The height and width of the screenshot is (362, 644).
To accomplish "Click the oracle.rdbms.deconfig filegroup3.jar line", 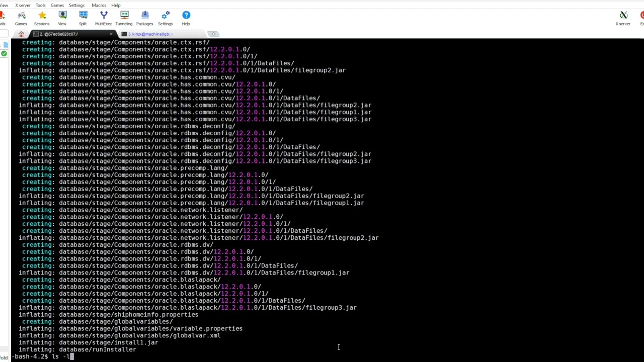I will click(x=195, y=161).
